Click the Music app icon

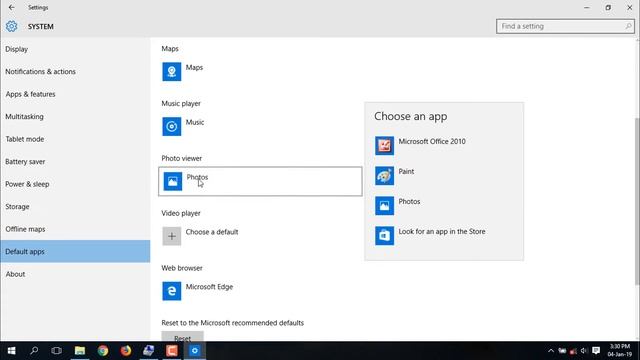click(x=171, y=127)
